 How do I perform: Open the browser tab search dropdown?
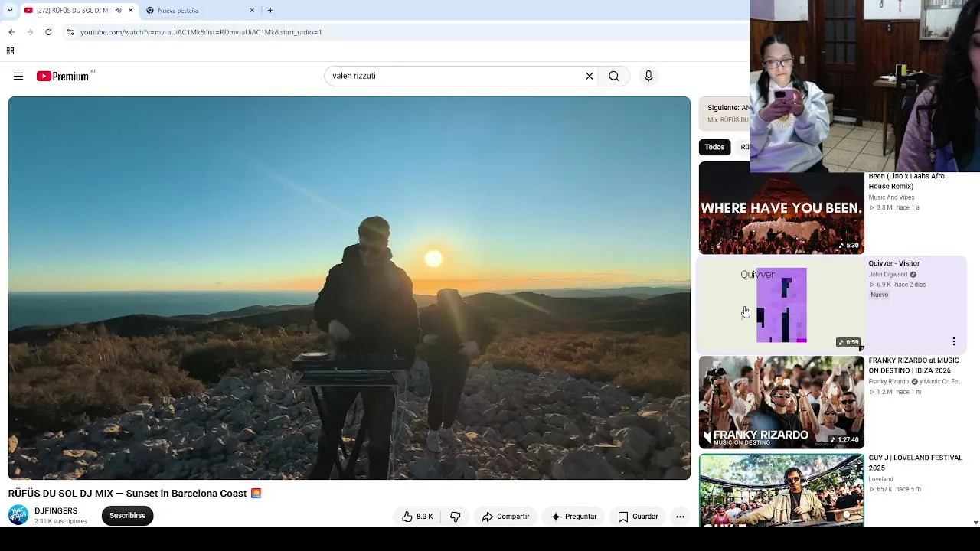[10, 10]
